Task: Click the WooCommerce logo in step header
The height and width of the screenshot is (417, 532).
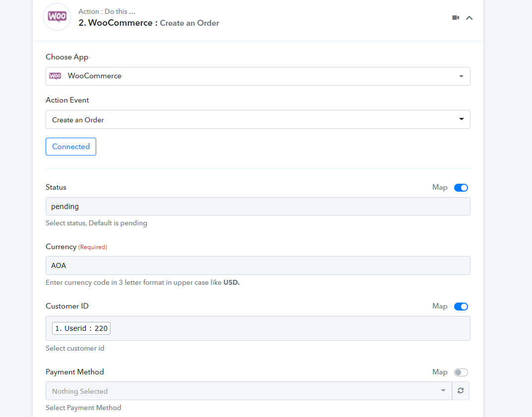Action: click(57, 17)
